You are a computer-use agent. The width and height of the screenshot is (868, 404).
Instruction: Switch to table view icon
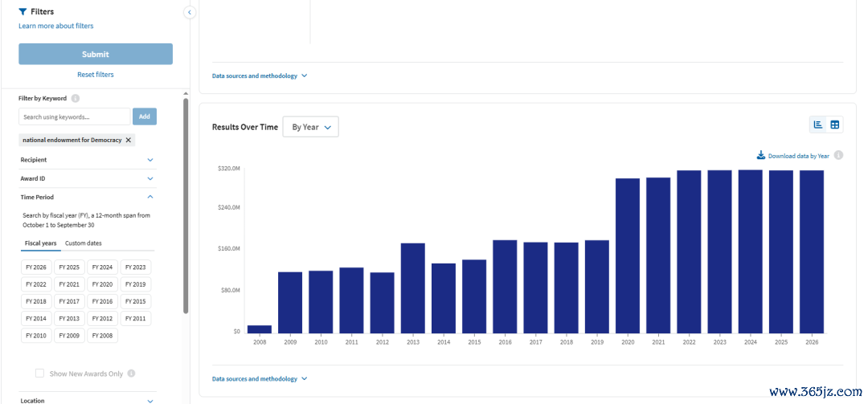(x=835, y=124)
